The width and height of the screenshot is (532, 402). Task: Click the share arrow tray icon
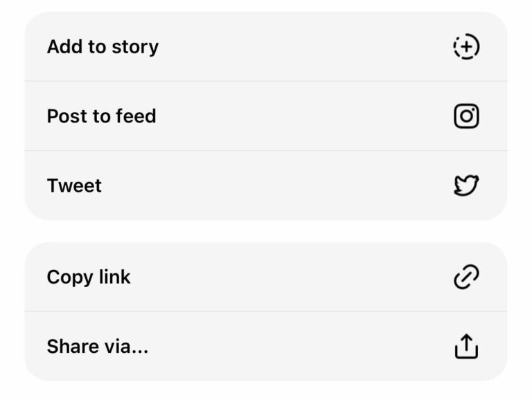click(466, 346)
